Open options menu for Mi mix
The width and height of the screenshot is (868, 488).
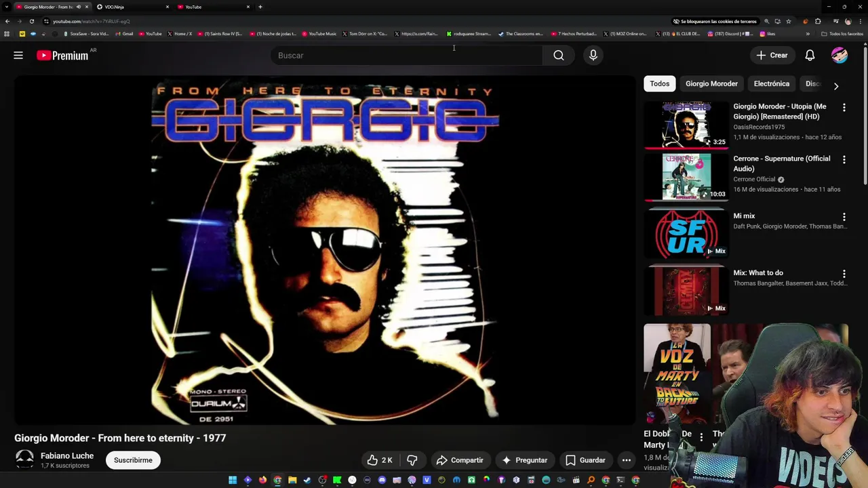(844, 217)
